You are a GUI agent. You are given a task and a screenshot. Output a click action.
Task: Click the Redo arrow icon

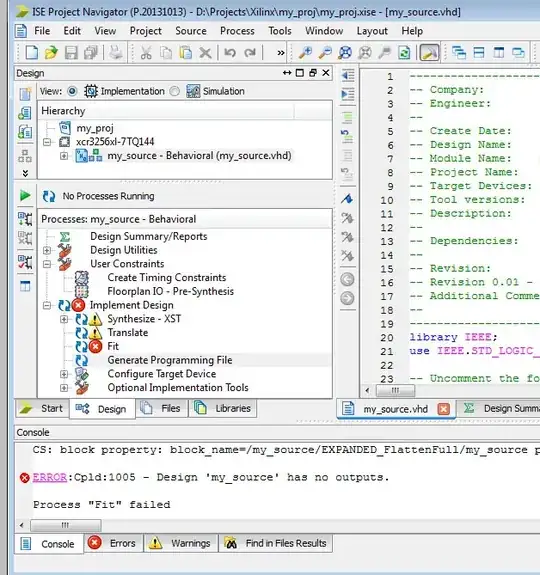tap(250, 53)
